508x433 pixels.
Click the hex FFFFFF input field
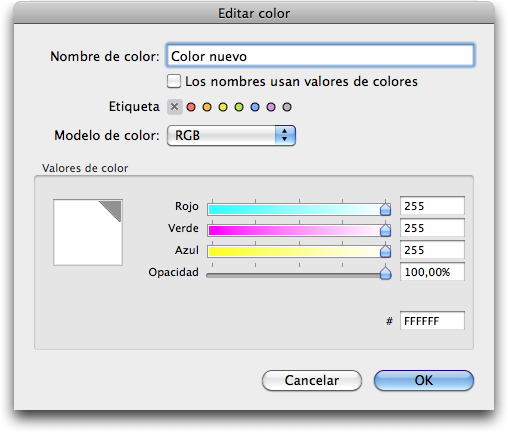point(432,321)
